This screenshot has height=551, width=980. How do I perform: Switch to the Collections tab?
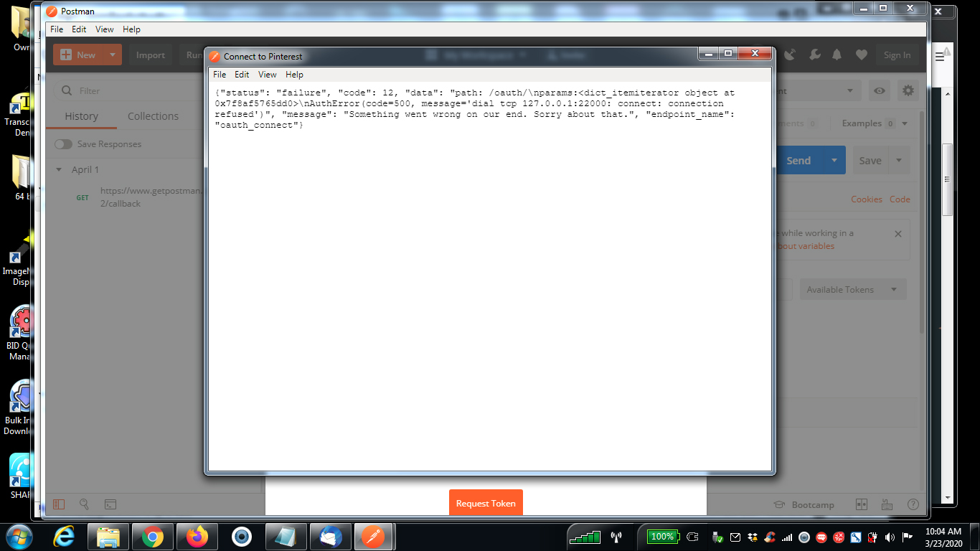(153, 116)
